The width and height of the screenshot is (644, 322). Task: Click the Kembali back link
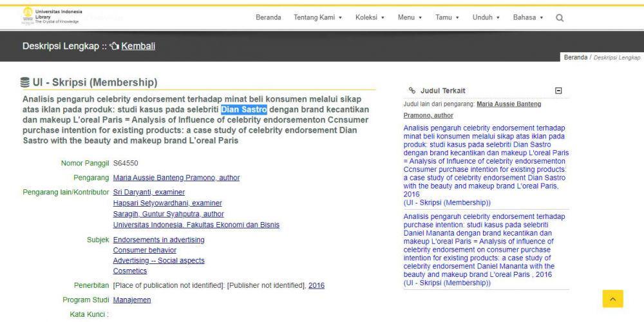(x=138, y=46)
